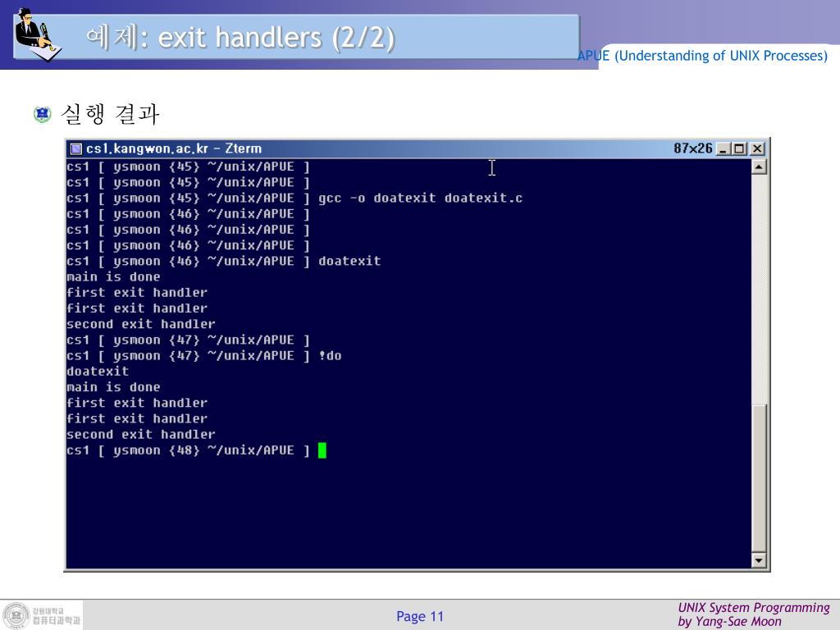This screenshot has width=840, height=630.
Task: Click the '실행 결과' heading text
Action: coord(111,114)
